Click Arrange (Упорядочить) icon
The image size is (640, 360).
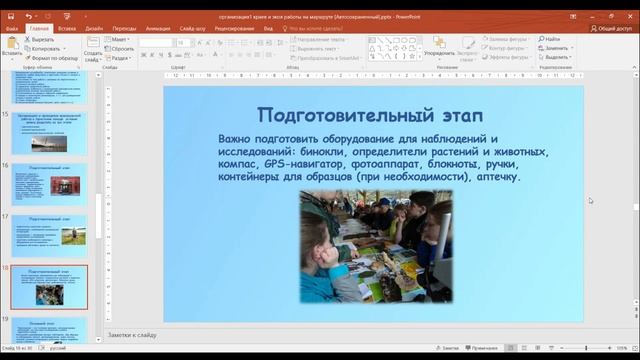[x=439, y=42]
